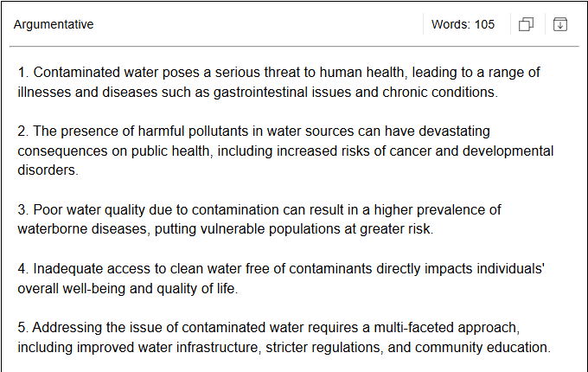Click the download/save icon
Image resolution: width=588 pixels, height=372 pixels.
coord(560,24)
